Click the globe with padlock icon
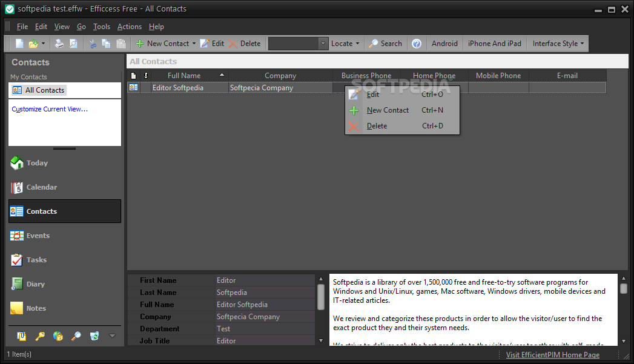 point(58,336)
